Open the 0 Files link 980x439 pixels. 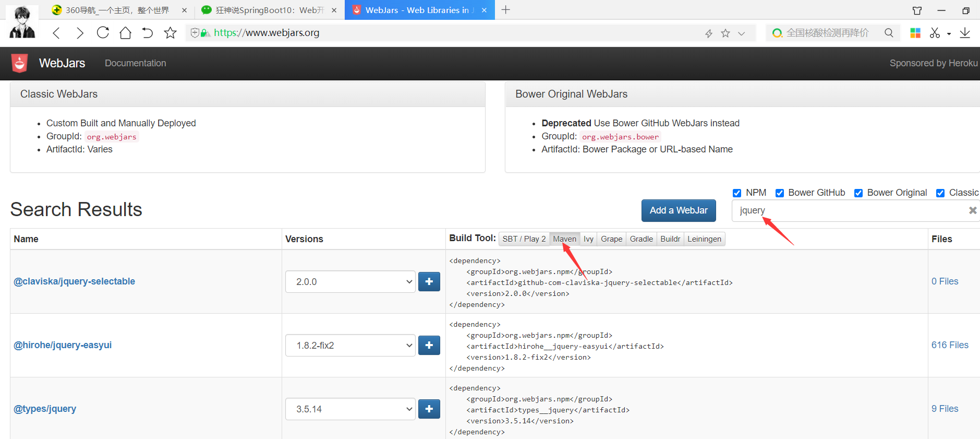click(x=945, y=281)
